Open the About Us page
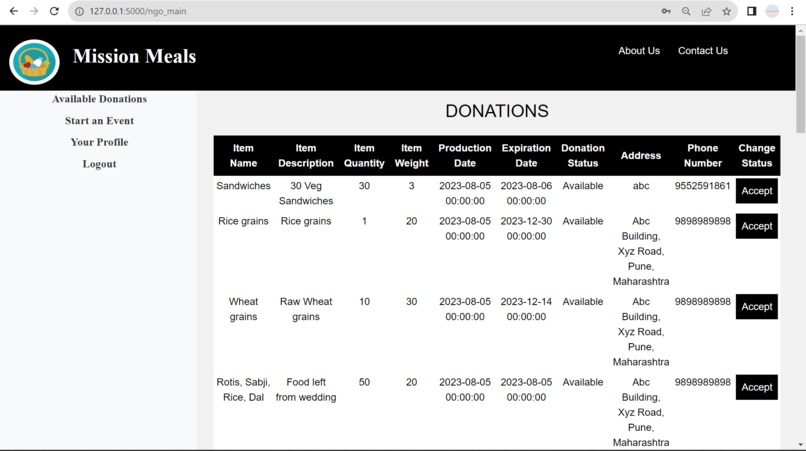The image size is (806, 451). [x=639, y=51]
